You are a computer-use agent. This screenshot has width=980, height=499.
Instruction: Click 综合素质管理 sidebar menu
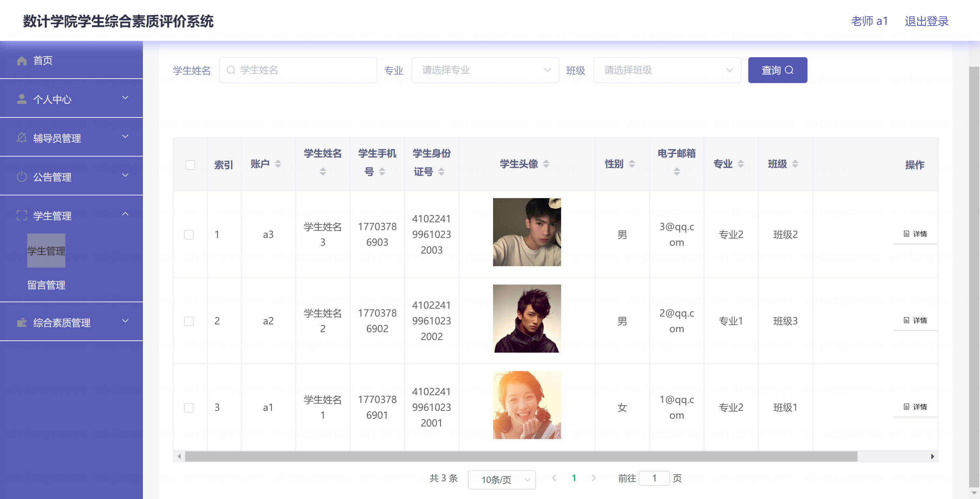coord(71,322)
